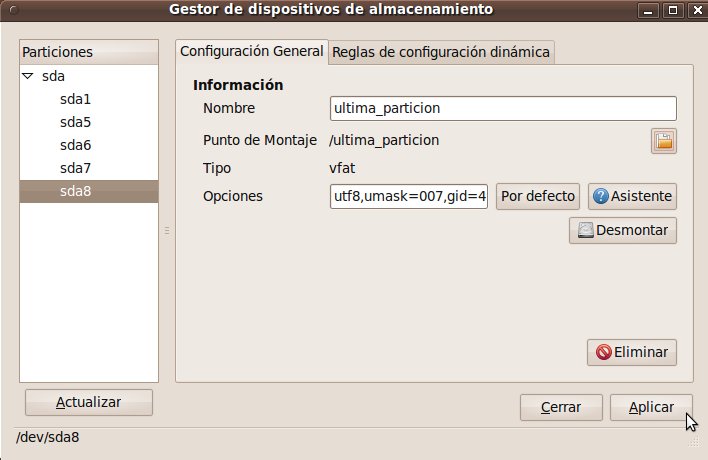This screenshot has width=708, height=460.
Task: Delete configuration with Eliminar button
Action: pyautogui.click(x=632, y=352)
